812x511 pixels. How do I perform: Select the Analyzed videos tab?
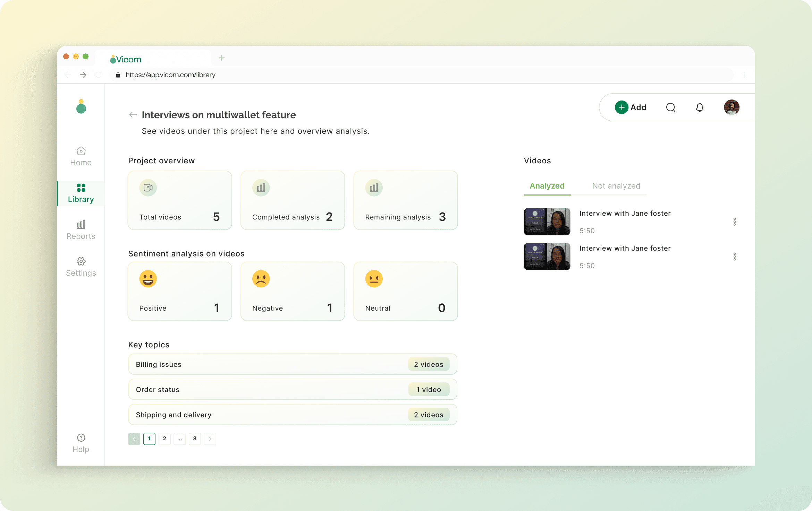click(x=547, y=186)
